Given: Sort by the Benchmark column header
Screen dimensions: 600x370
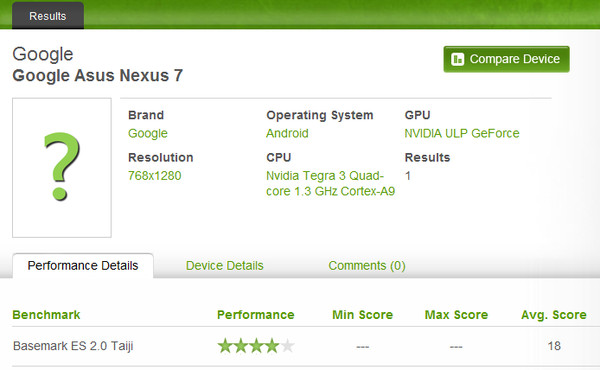Looking at the screenshot, I should click(x=46, y=315).
